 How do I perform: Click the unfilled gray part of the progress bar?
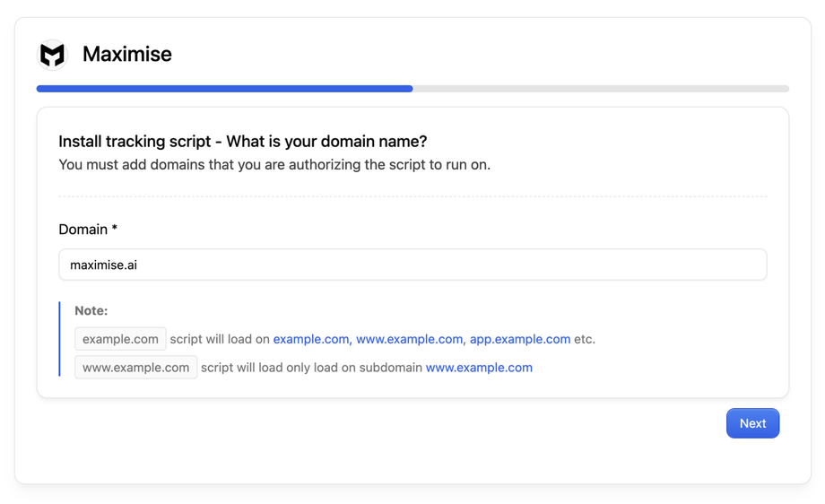click(x=601, y=89)
